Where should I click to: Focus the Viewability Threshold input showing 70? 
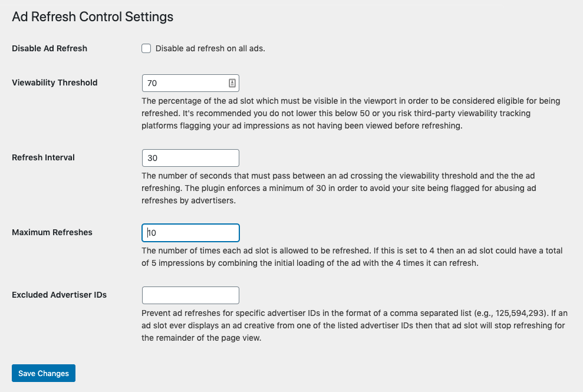click(190, 83)
